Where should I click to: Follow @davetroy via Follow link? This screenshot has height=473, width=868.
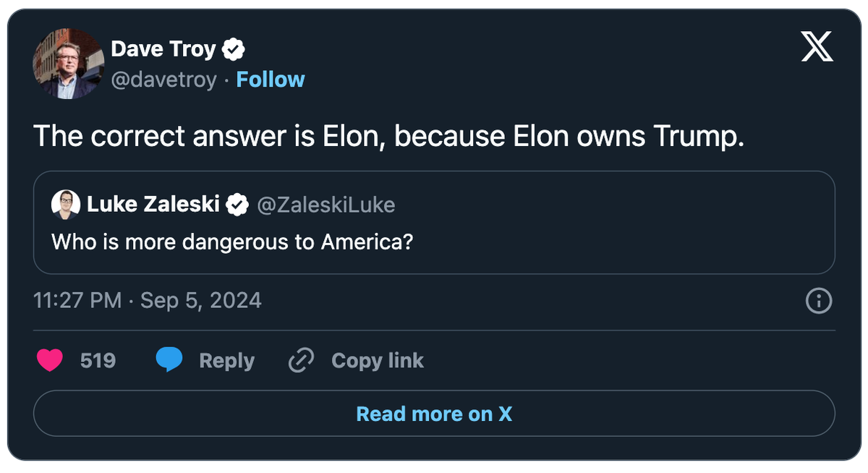click(x=271, y=80)
